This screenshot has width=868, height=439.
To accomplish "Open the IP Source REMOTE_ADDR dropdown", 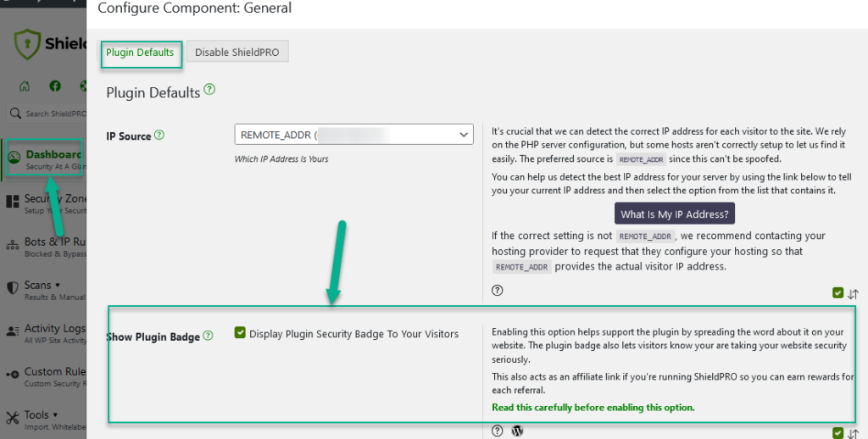I will (x=353, y=135).
